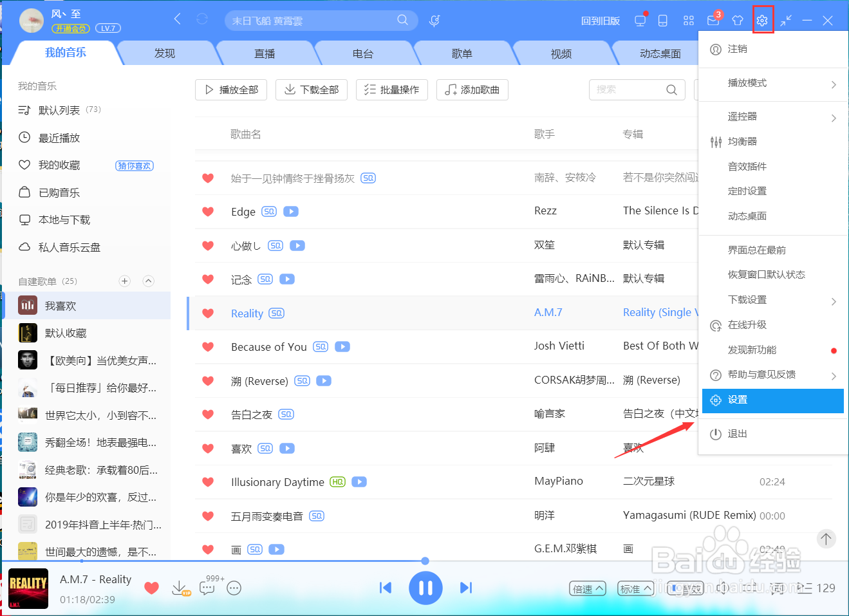Switch to the 视频 tab
This screenshot has height=616, width=849.
[x=561, y=53]
